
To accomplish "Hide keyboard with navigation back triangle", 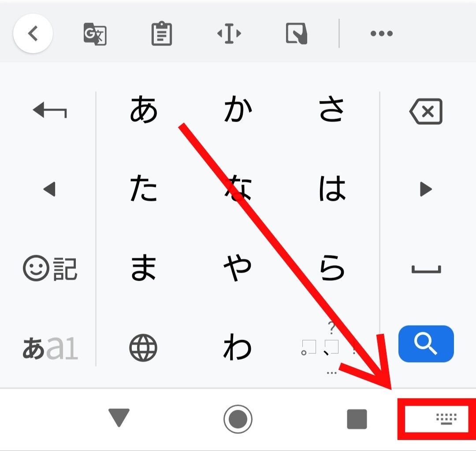I will pyautogui.click(x=119, y=418).
